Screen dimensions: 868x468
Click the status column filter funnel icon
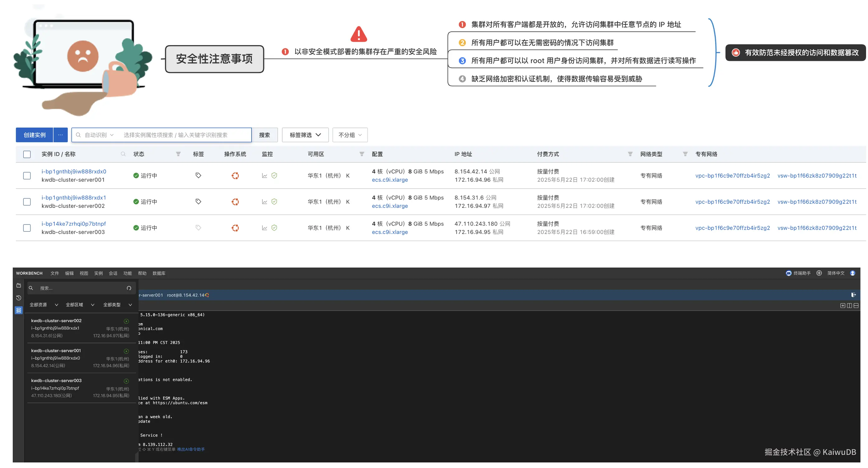click(178, 154)
